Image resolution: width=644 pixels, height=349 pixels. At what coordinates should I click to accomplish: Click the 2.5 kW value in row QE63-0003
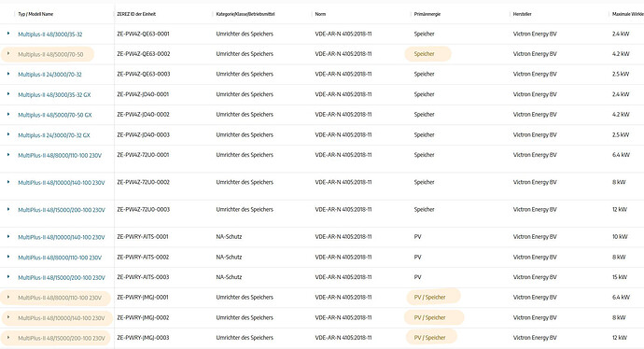[x=621, y=74]
